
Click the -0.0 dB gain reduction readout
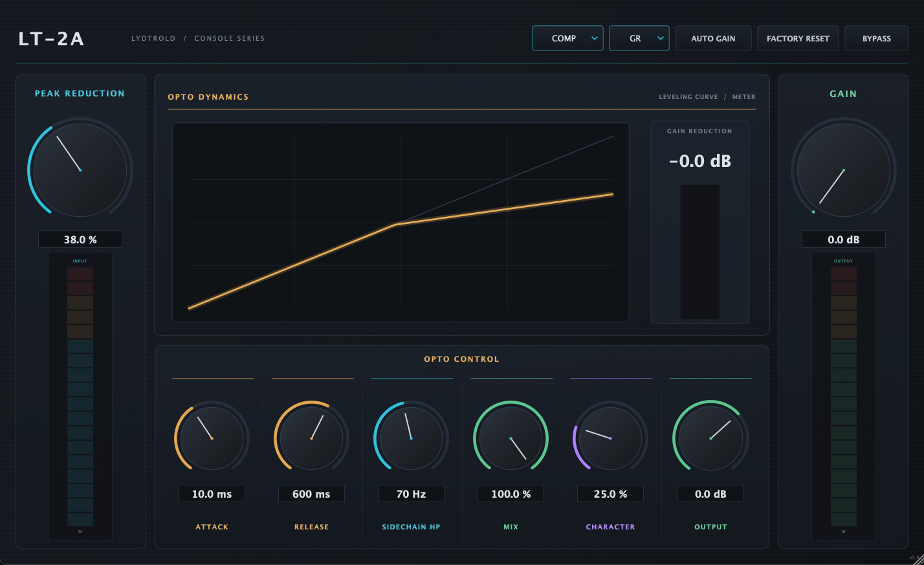pyautogui.click(x=699, y=161)
